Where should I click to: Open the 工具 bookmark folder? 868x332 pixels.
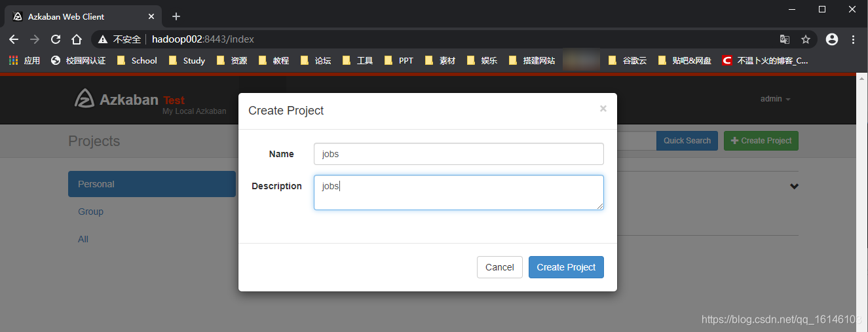(x=358, y=60)
